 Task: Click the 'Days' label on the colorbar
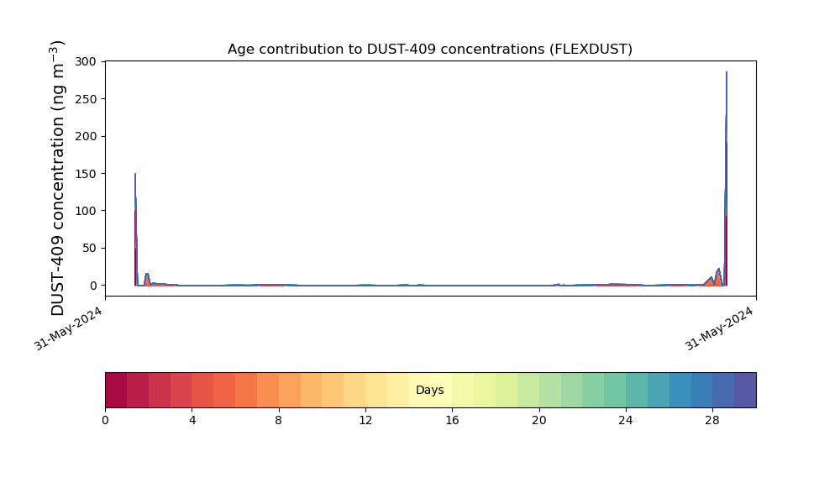click(429, 391)
